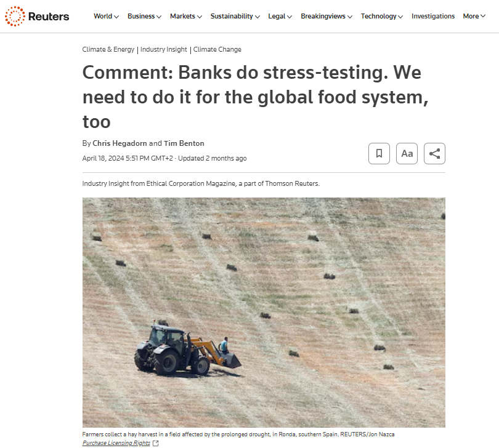Open the Technology menu

[x=381, y=16]
